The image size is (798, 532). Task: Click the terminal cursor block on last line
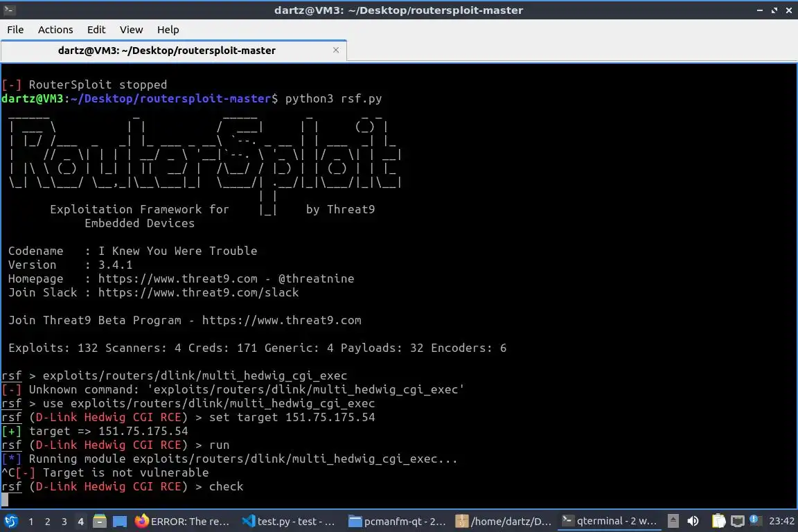(x=5, y=500)
